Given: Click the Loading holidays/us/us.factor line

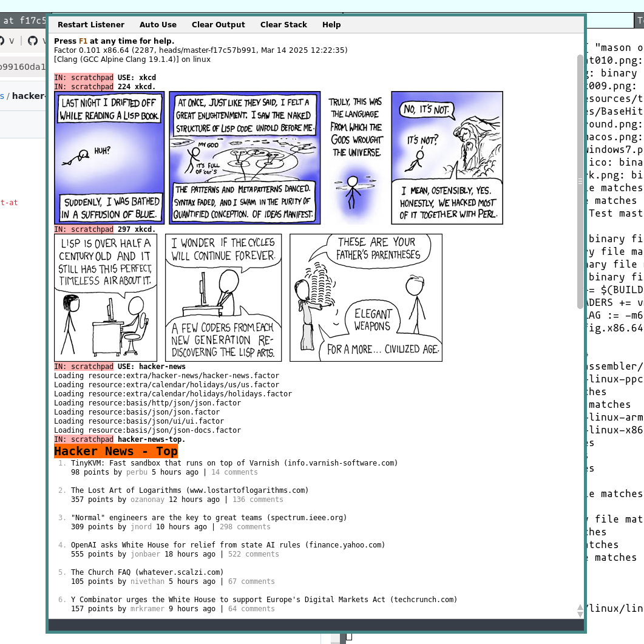Looking at the screenshot, I should click(167, 385).
